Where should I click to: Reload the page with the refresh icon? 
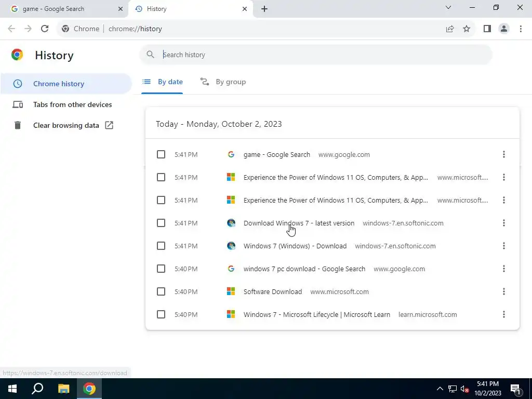(45, 29)
